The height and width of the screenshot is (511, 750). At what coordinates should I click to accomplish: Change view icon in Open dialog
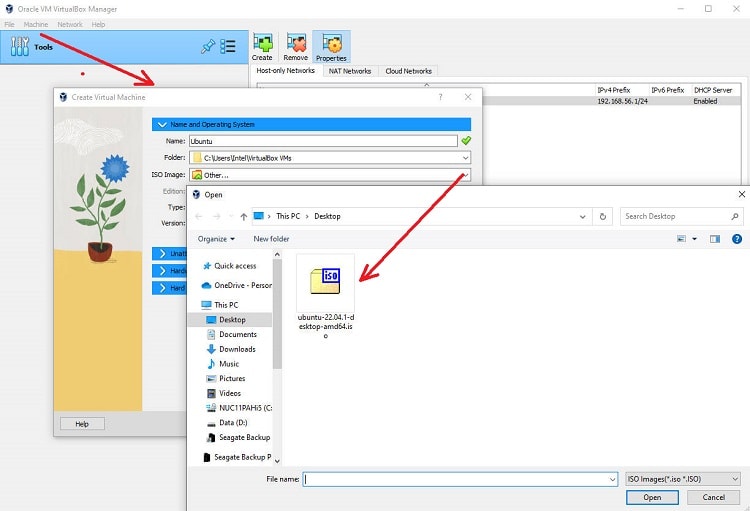pyautogui.click(x=681, y=239)
